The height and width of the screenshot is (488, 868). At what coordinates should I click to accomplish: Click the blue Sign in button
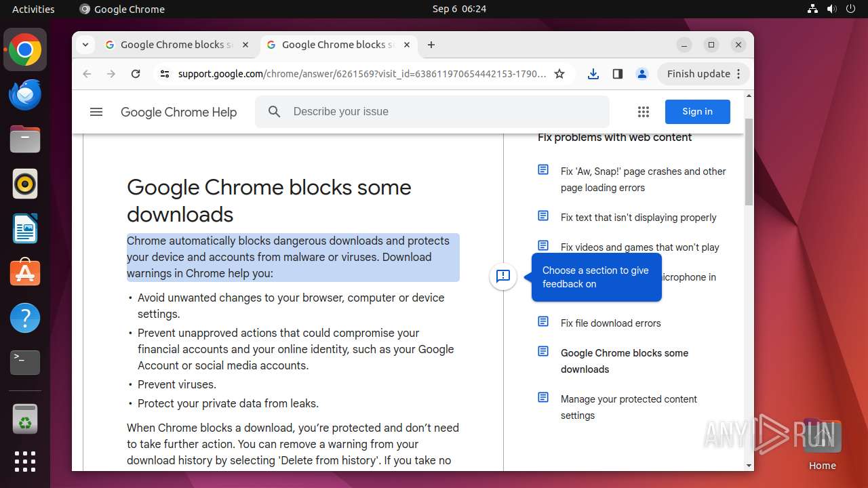coord(697,112)
